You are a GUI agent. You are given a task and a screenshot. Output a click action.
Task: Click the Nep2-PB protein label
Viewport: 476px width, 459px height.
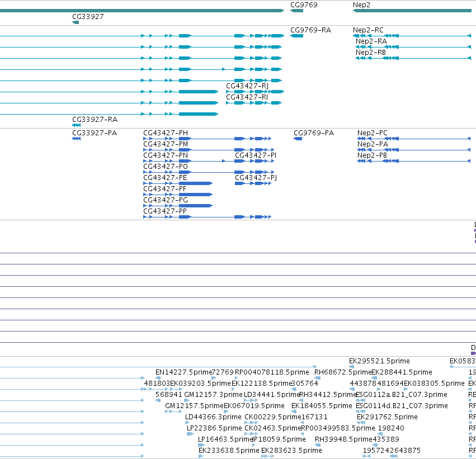coord(372,155)
